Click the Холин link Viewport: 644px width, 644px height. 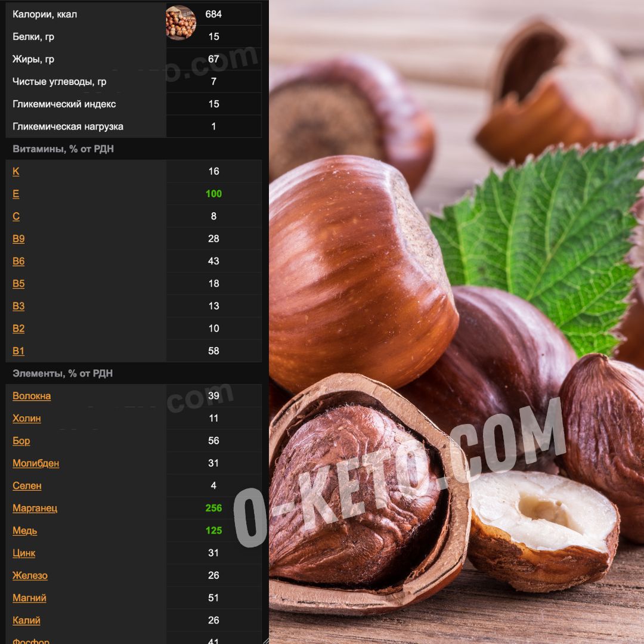(26, 418)
